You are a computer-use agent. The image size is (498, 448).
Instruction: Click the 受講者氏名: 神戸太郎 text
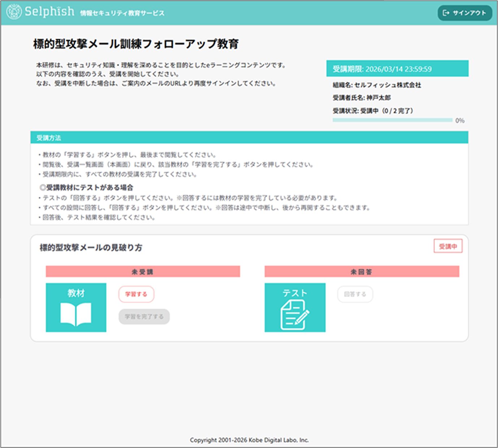coord(361,98)
